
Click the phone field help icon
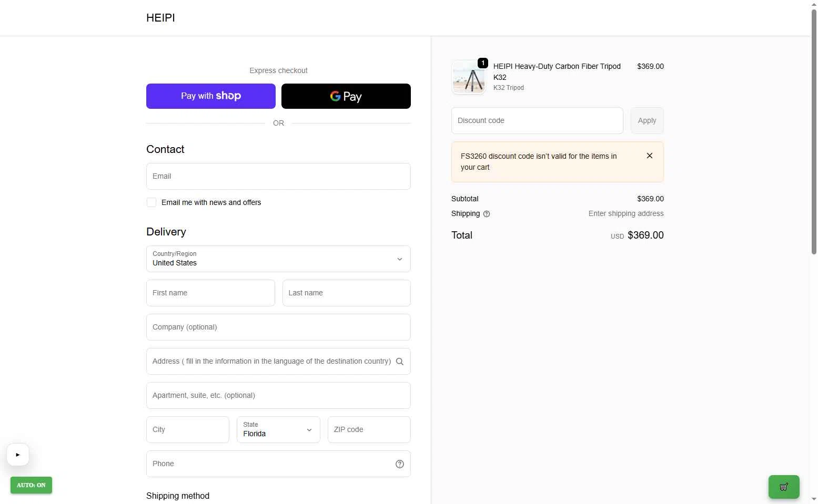click(400, 464)
